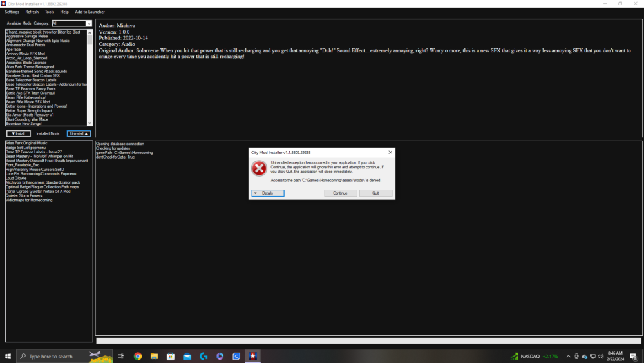Image resolution: width=644 pixels, height=363 pixels.
Task: Click the volume icon in the system tray
Action: (x=600, y=356)
